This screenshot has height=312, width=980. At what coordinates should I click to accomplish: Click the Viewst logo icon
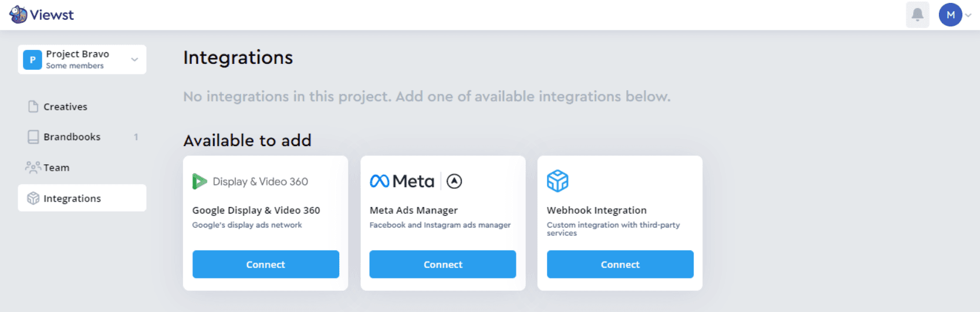click(x=18, y=14)
